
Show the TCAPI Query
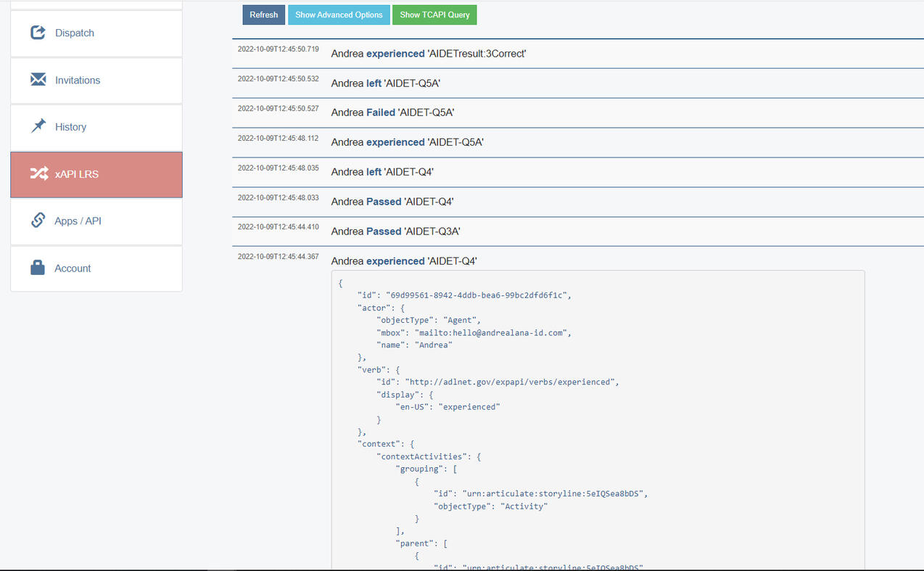tap(434, 15)
